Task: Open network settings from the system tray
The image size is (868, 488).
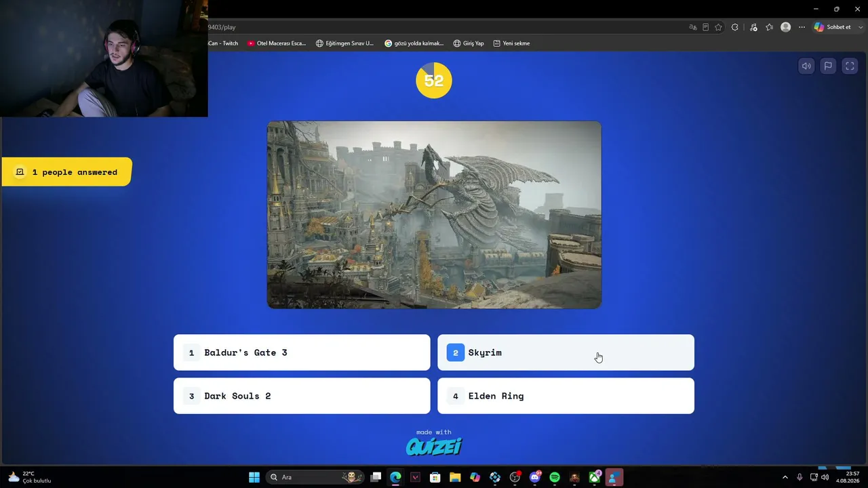Action: pos(814,477)
